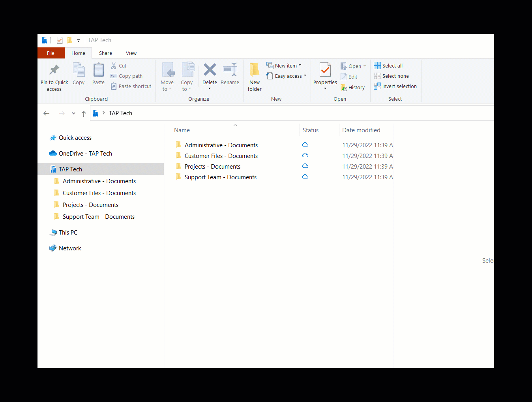Screen dimensions: 532x402
Task: Click the Pin to Quick access icon
Action: click(x=54, y=70)
